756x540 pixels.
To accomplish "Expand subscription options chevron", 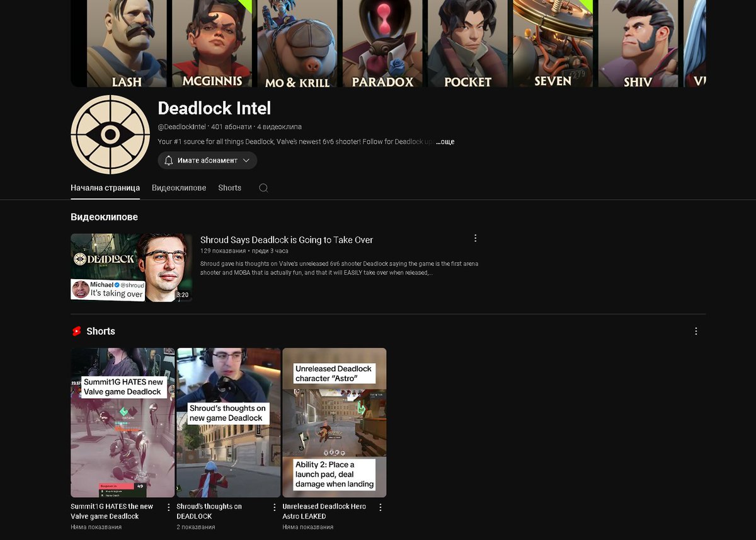I will pyautogui.click(x=246, y=161).
